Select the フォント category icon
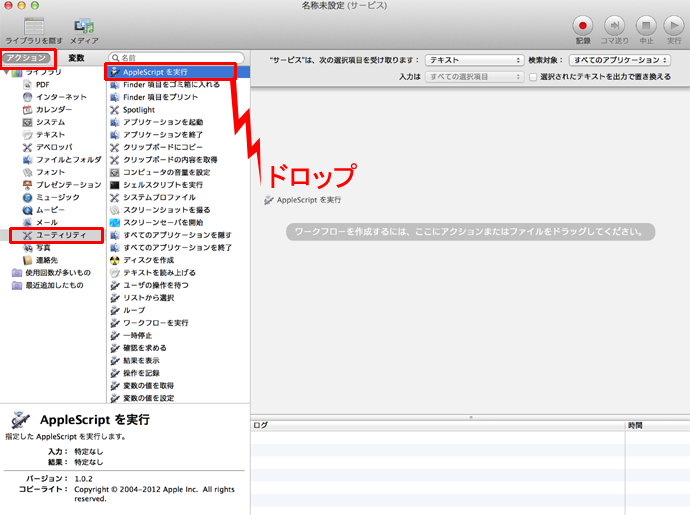Screen dimensions: 690x515 tap(27, 172)
